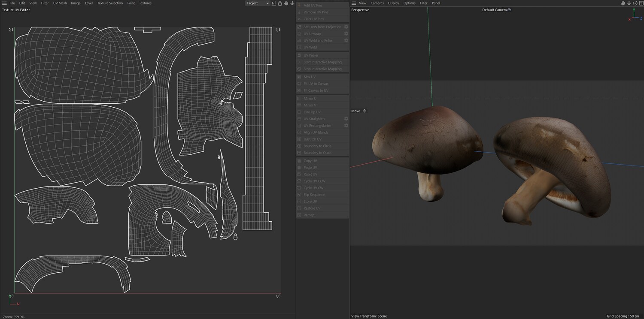
Task: Click the Default Camera indicator
Action: pyautogui.click(x=496, y=10)
